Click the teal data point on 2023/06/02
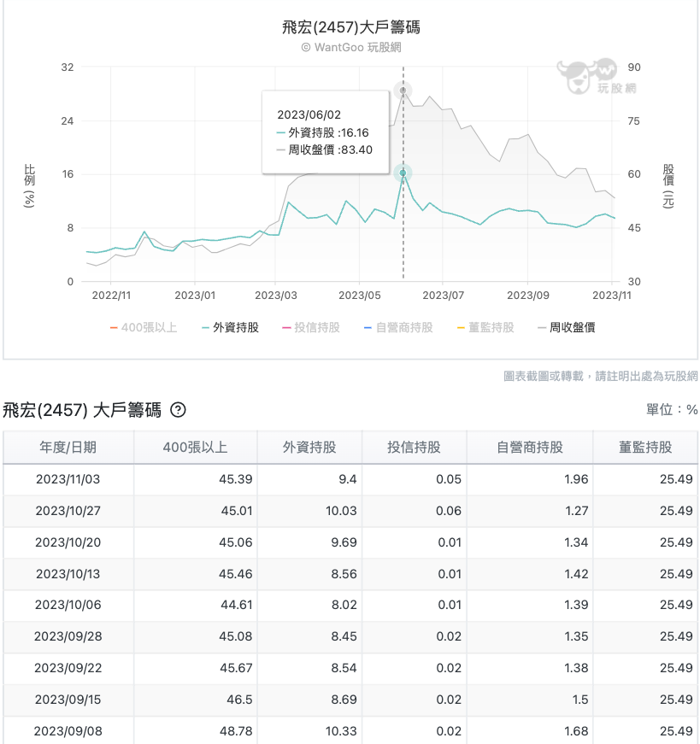The height and width of the screenshot is (744, 700). coord(403,173)
